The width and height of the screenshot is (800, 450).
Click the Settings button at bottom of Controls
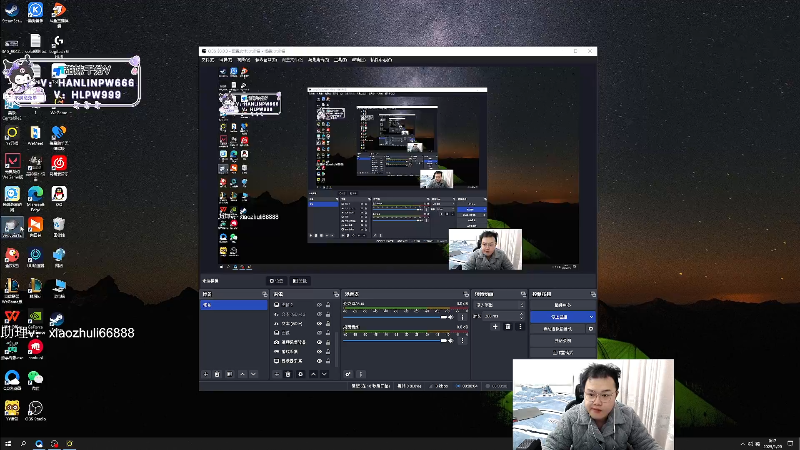(x=563, y=353)
